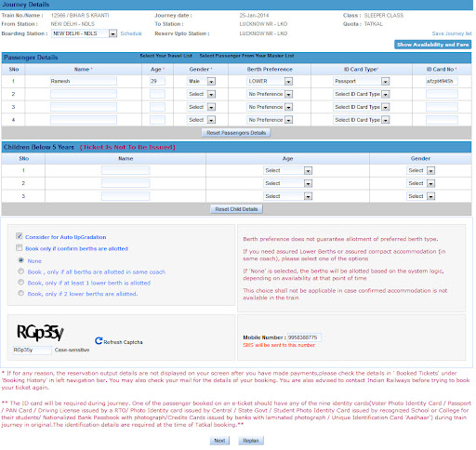Open ID Card Type dropdown showing Passport
The width and height of the screenshot is (476, 450).
362,81
